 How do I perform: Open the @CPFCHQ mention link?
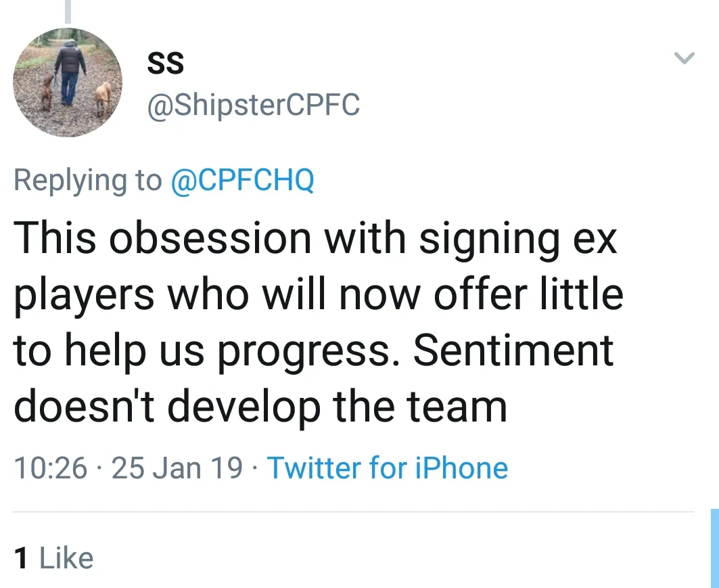[243, 181]
